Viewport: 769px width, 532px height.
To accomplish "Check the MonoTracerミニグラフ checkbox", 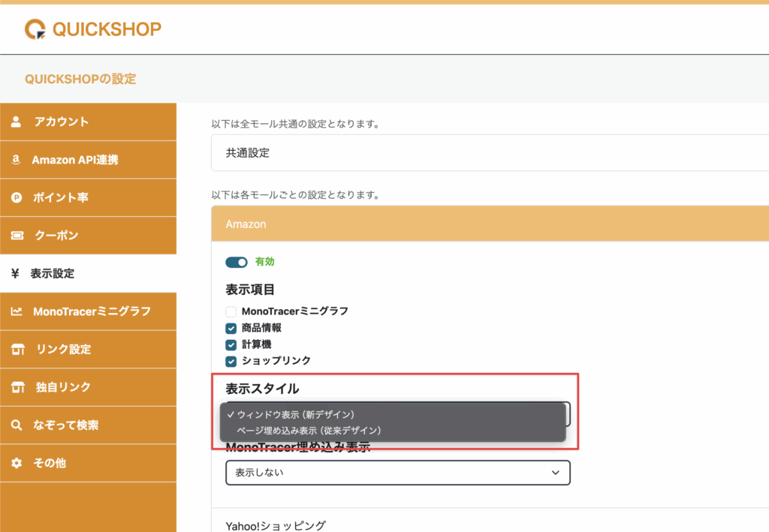I will pos(231,311).
